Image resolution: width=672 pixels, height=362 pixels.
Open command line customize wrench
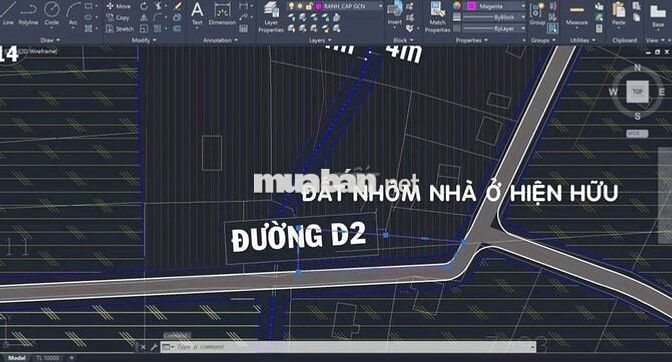[153, 347]
